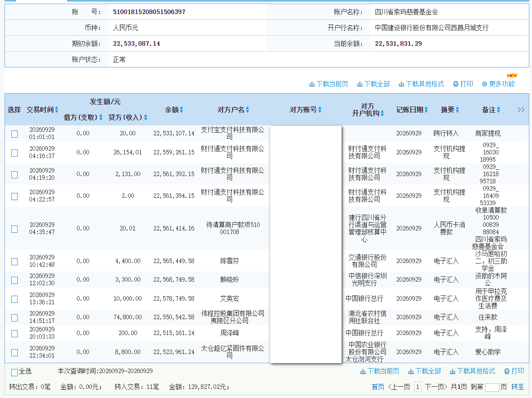This screenshot has height=398, width=532.
Task: Sort by 记账日期 column arrows
Action: point(426,110)
